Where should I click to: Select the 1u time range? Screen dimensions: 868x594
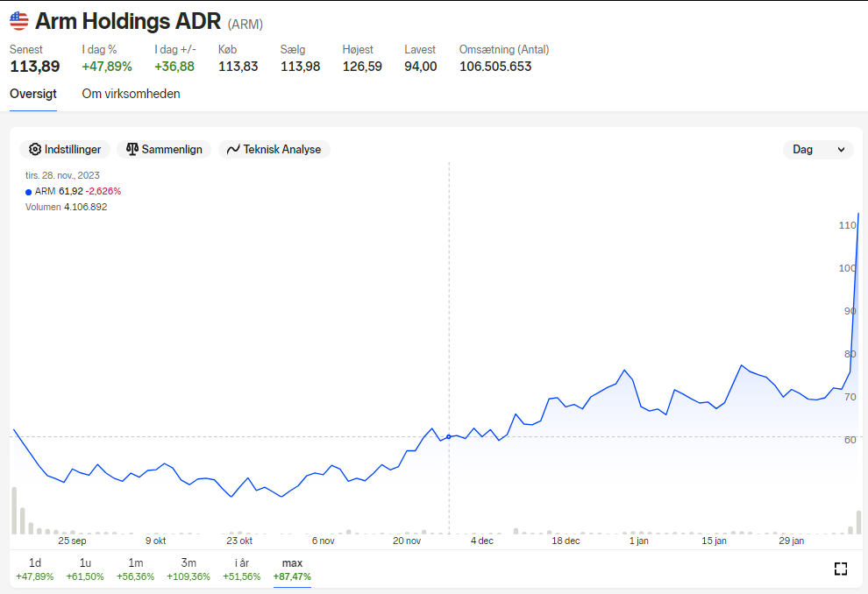85,569
